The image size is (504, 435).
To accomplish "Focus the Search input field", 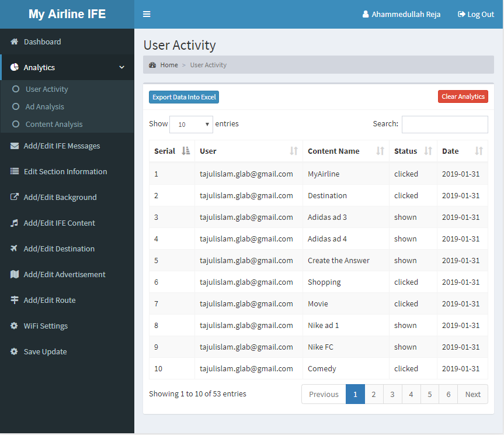I will coord(444,125).
